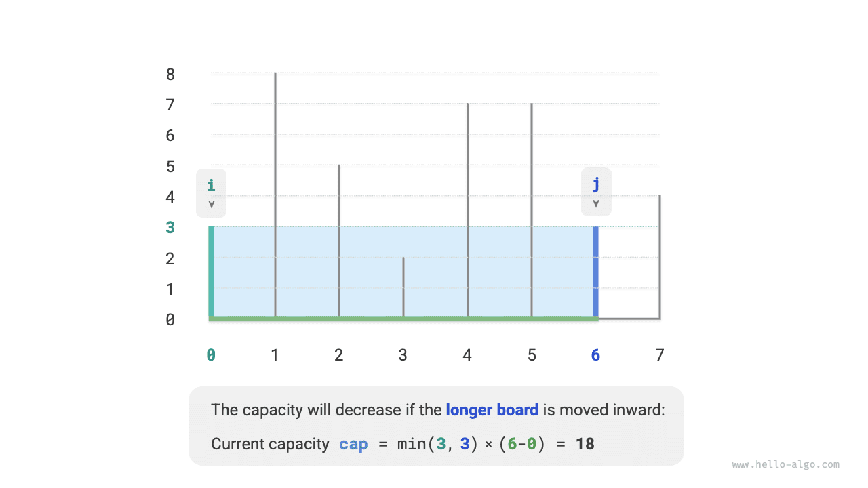Viewport: 868px width, 488px height.
Task: Select the blue board at index 6
Action: (596, 271)
